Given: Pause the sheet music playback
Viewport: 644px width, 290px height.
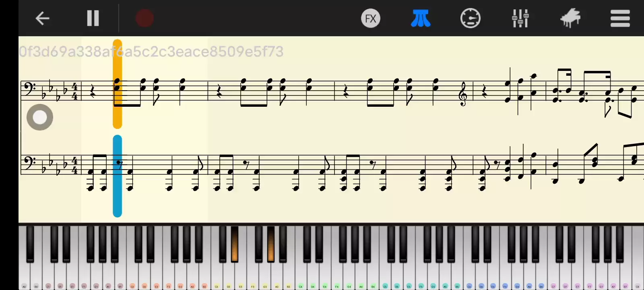Looking at the screenshot, I should [93, 18].
